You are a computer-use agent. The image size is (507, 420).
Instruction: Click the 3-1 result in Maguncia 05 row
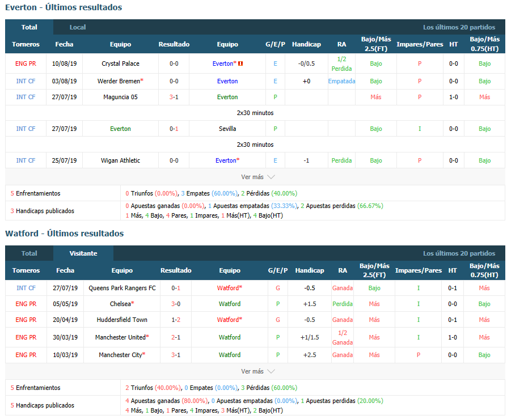pos(174,97)
